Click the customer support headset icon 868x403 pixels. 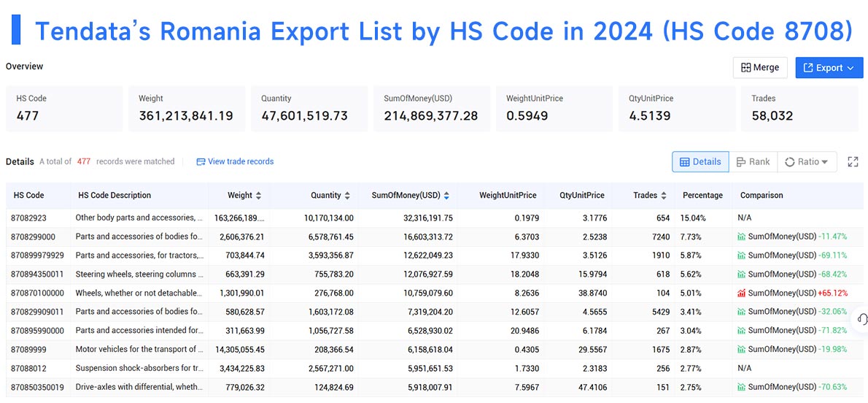coord(861,319)
